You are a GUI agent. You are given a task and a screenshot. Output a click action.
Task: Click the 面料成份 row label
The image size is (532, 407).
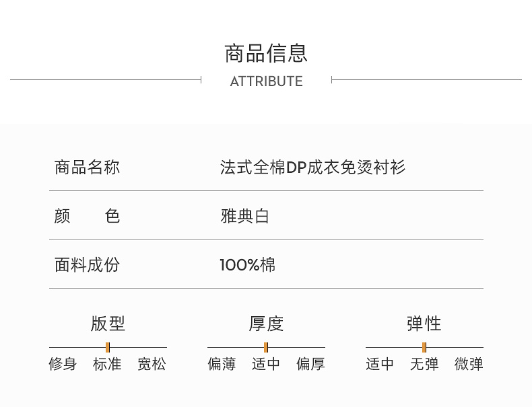pos(87,265)
